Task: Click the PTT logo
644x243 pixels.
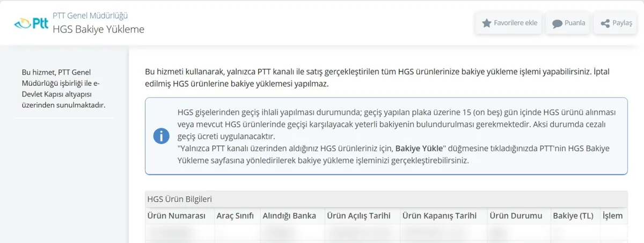Action: [31, 23]
